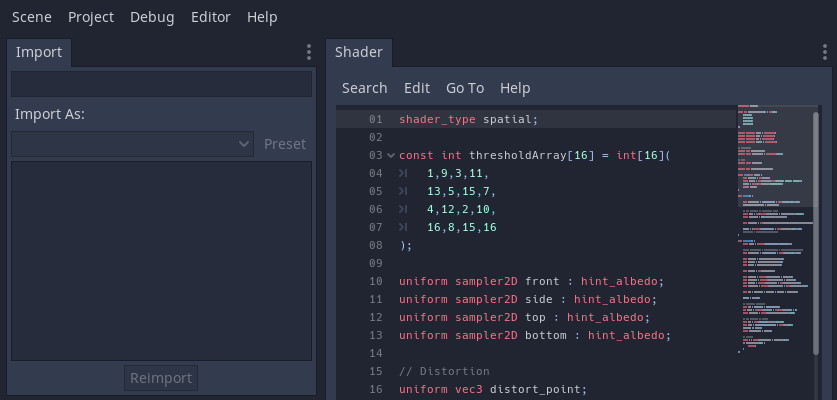837x400 pixels.
Task: Open the Project menu
Action: (91, 17)
